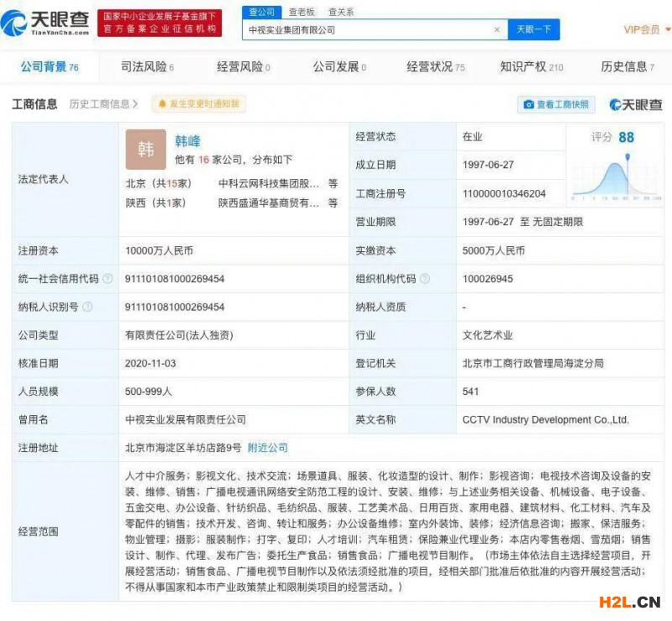Clear the search box with the X icon
Viewport: 672px width, 621px height.
[496, 29]
